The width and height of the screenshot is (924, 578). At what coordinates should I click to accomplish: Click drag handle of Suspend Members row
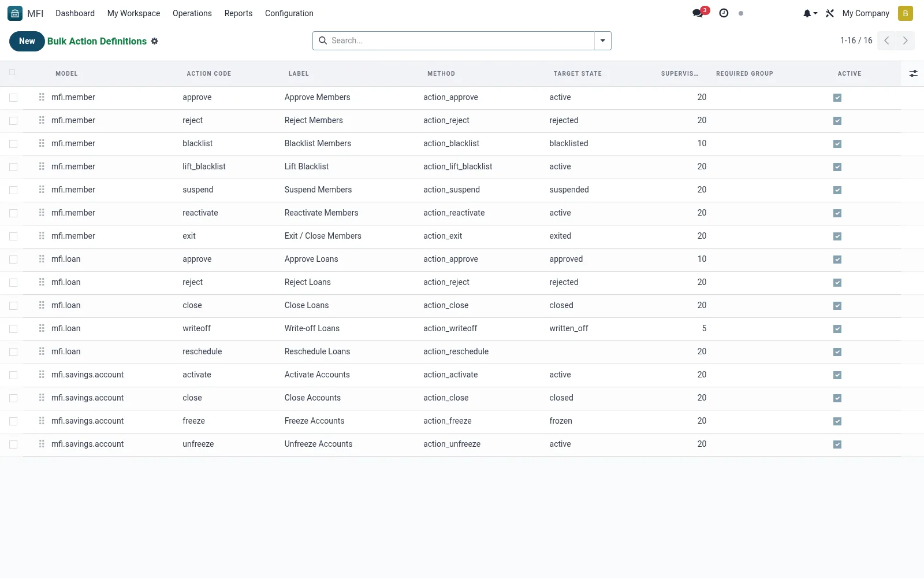point(42,190)
